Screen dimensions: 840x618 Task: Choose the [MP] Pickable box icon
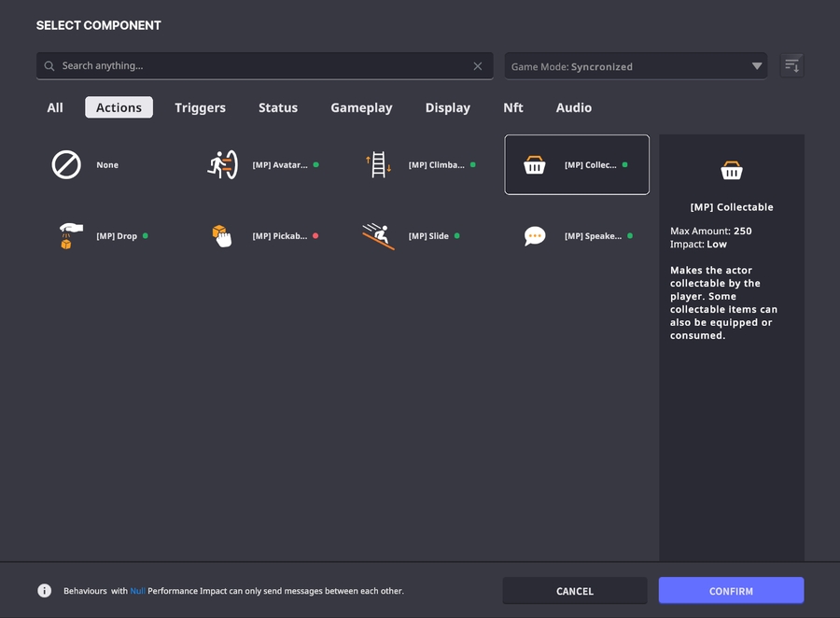click(x=222, y=236)
